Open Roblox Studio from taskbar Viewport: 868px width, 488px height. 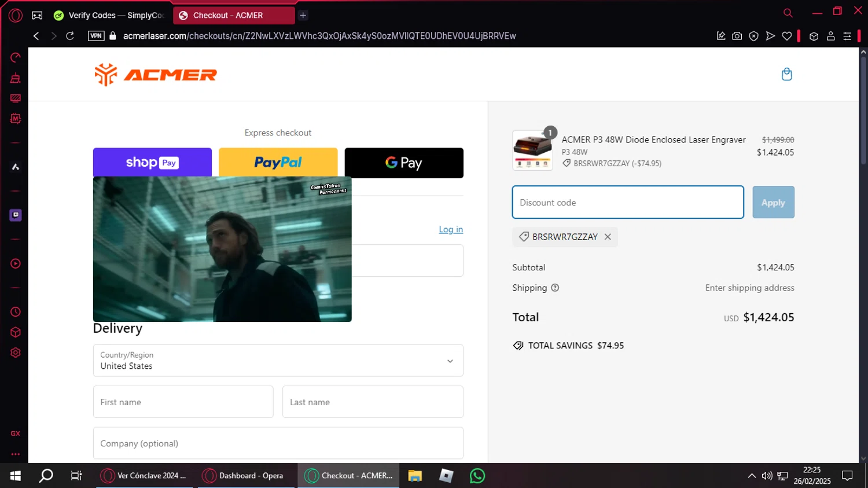click(x=446, y=476)
